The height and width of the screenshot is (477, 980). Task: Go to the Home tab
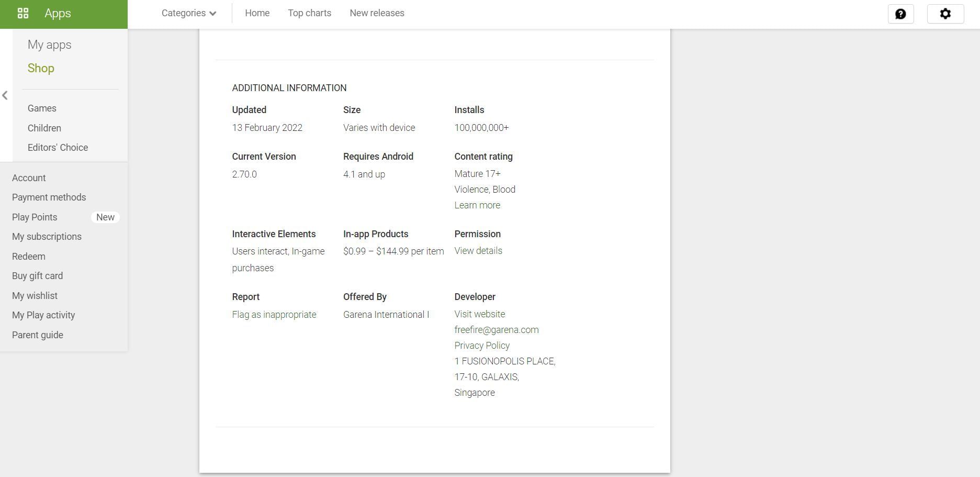tap(257, 13)
